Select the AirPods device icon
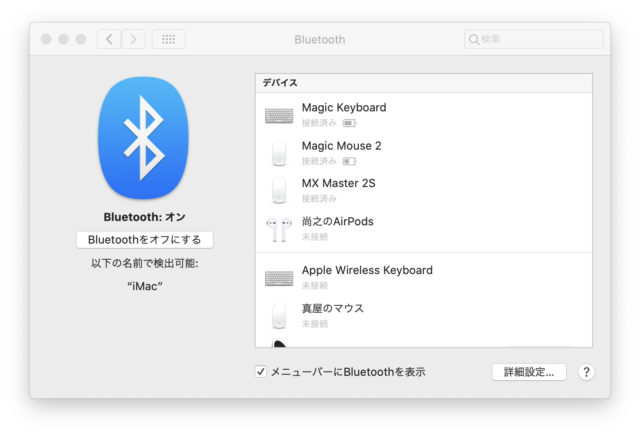The height and width of the screenshot is (435, 640). [x=279, y=229]
